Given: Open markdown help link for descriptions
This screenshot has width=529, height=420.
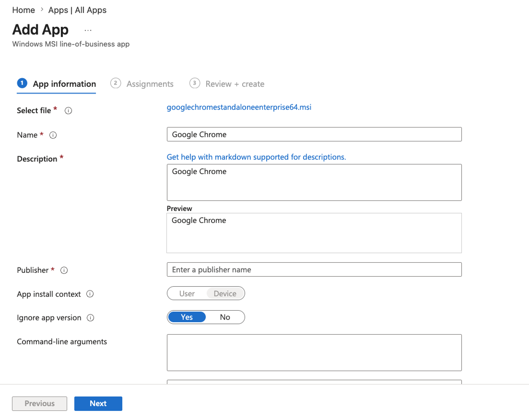Looking at the screenshot, I should tap(257, 157).
